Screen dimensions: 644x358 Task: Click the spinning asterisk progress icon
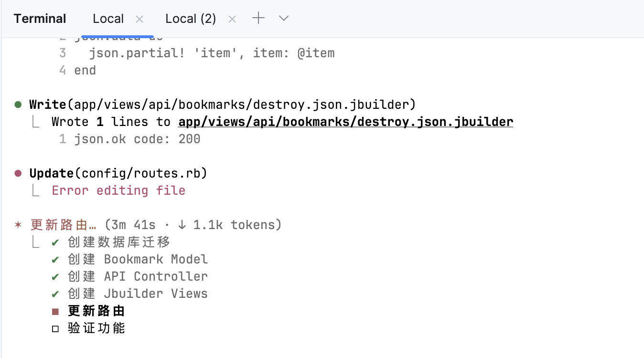coord(18,225)
